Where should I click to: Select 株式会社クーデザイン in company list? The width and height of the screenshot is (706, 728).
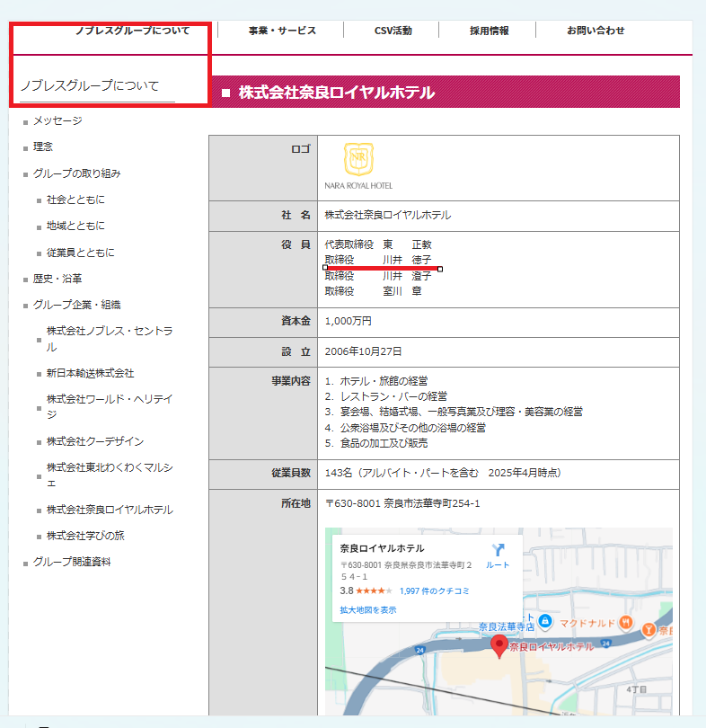(x=95, y=441)
